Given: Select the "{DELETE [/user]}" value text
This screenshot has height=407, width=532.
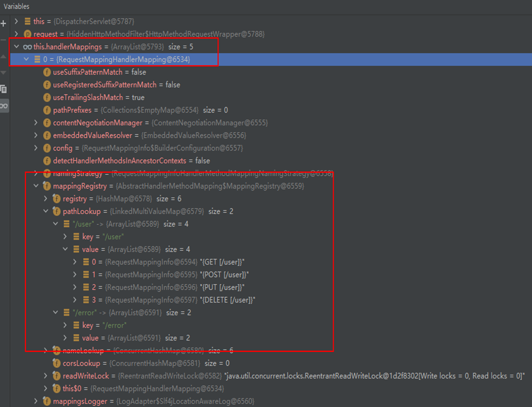Looking at the screenshot, I should 227,300.
